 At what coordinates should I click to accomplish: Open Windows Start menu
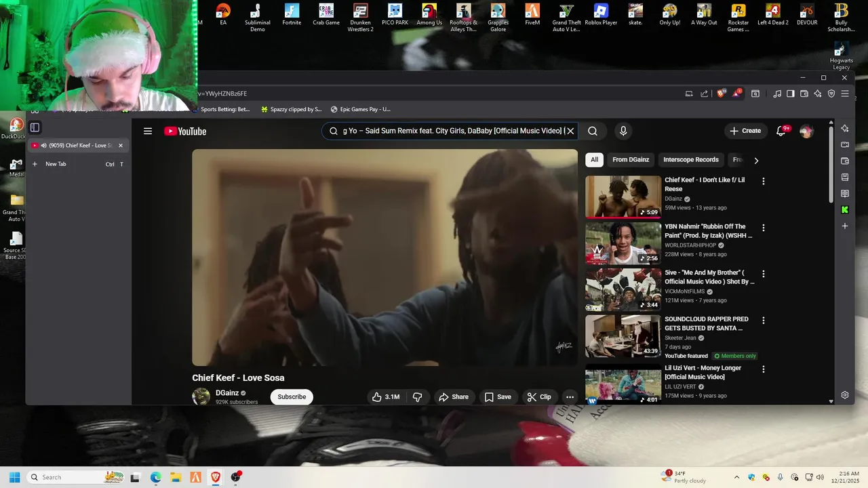14,477
